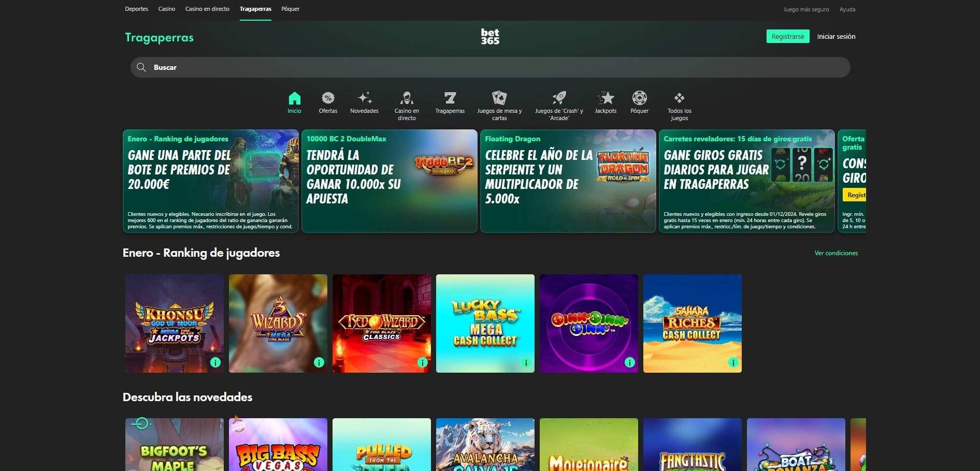
Task: Launch the 3 Wizards game thumbnail
Action: [278, 323]
